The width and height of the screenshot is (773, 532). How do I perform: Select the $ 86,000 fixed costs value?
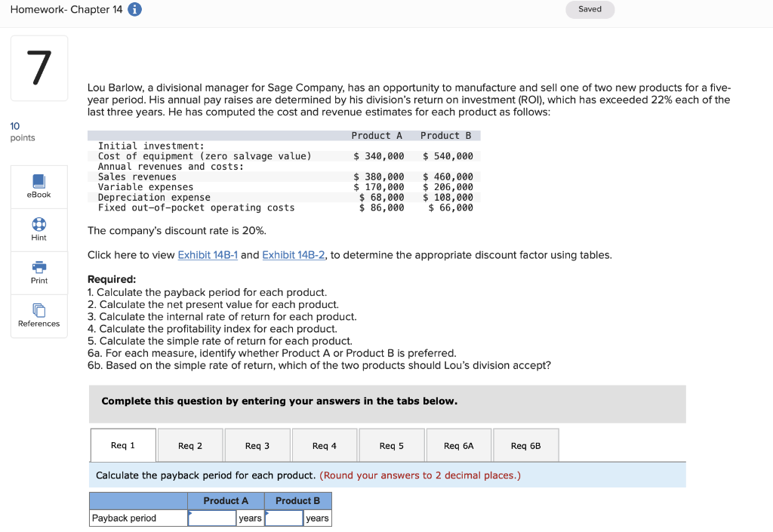click(x=381, y=208)
